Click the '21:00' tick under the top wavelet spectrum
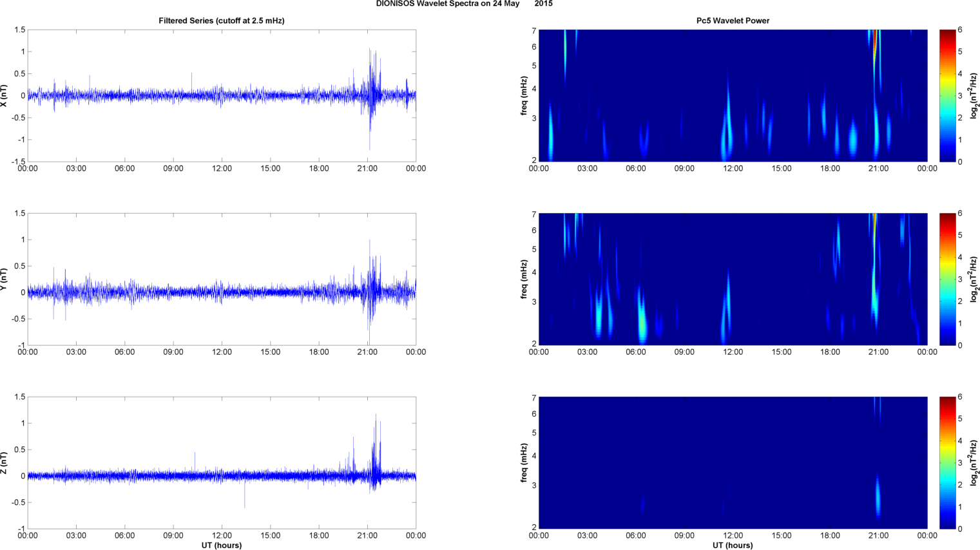The height and width of the screenshot is (550, 980). coord(878,169)
